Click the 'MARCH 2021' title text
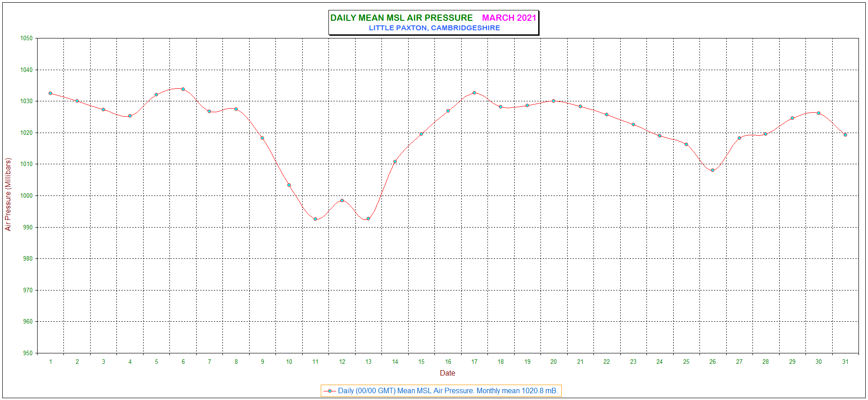 (509, 18)
